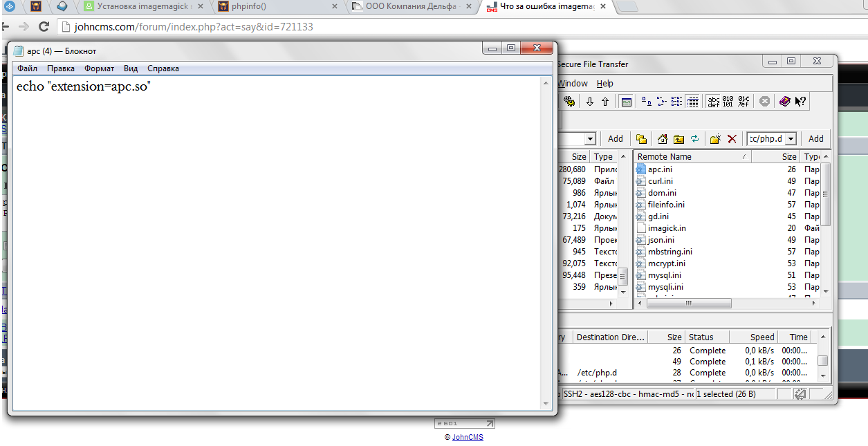
Task: Create new remote folder icon
Action: [716, 138]
